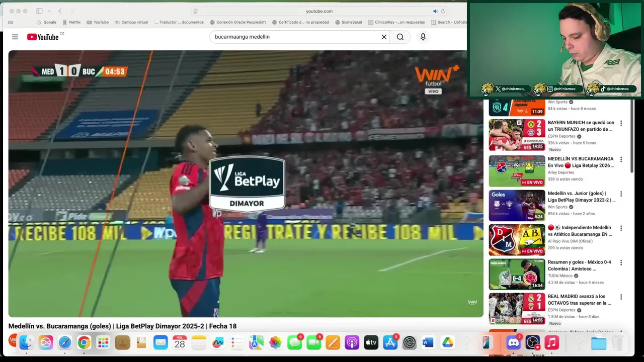Open Google bookmark
The width and height of the screenshot is (644, 362).
(x=46, y=22)
